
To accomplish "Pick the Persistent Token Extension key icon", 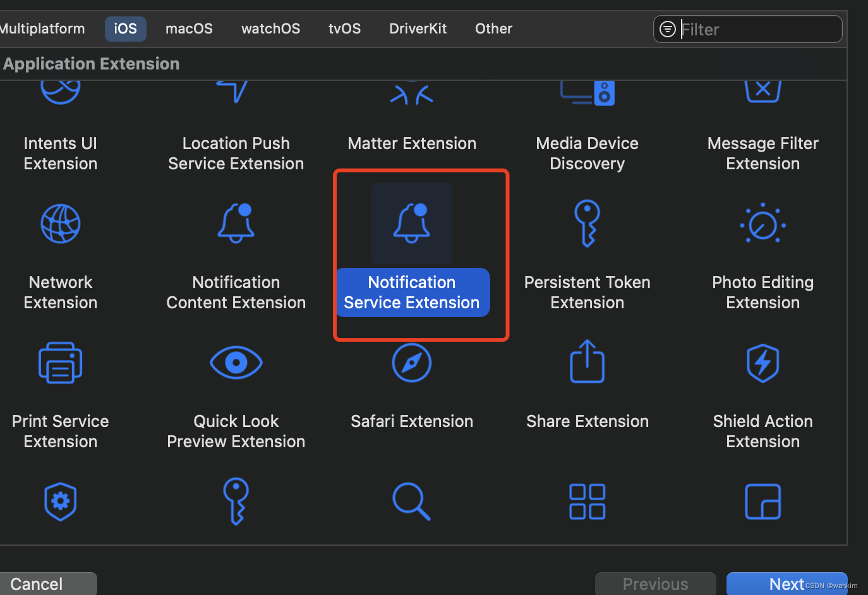I will click(x=588, y=224).
